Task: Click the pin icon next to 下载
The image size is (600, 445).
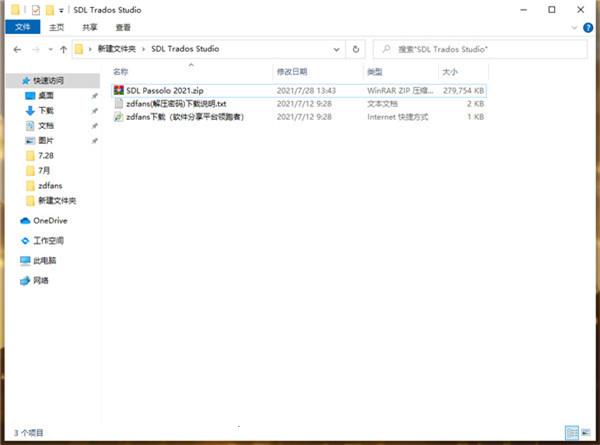Action: point(95,111)
